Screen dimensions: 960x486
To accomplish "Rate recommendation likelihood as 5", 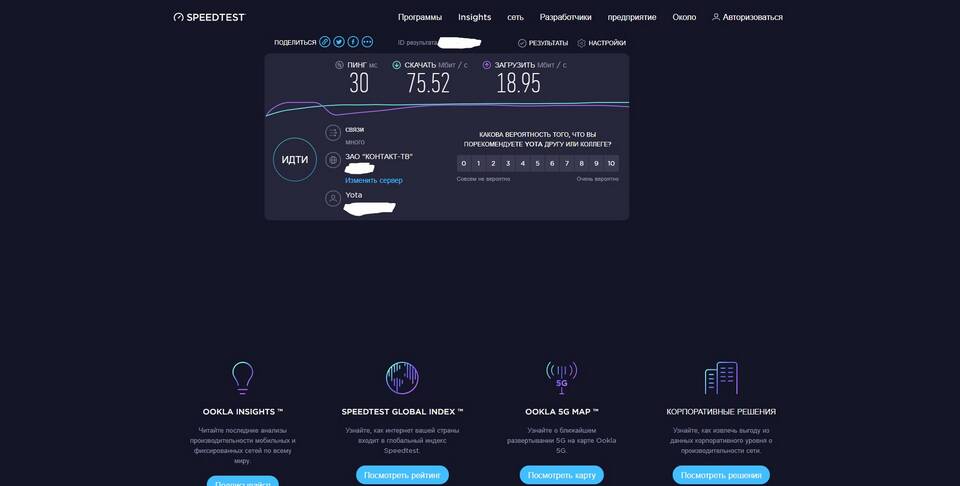I will [537, 163].
